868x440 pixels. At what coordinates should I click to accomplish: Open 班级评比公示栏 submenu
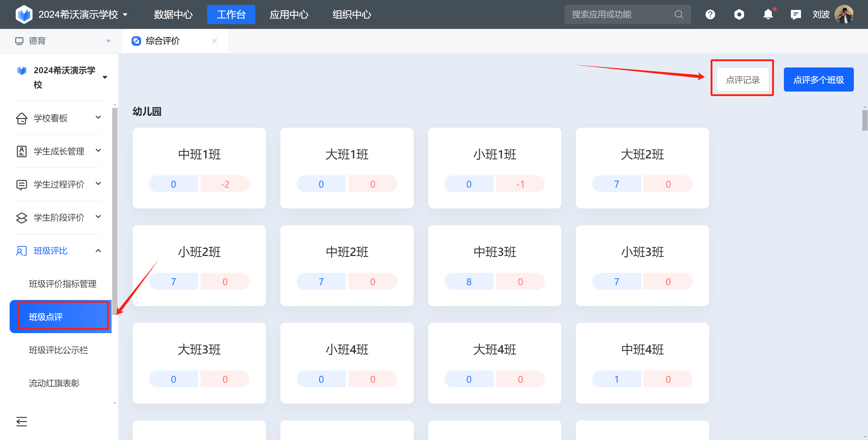click(x=58, y=350)
